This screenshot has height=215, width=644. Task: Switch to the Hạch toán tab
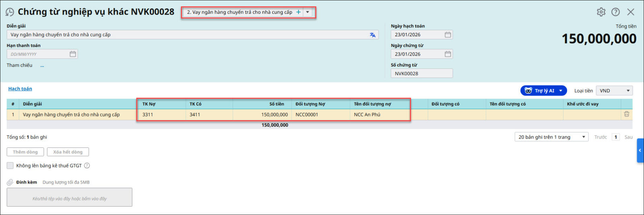(x=20, y=89)
